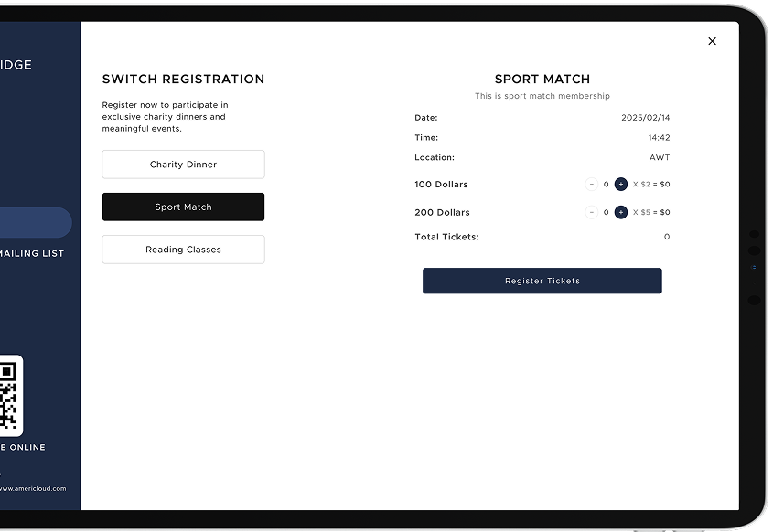Click the location value AWT
The width and height of the screenshot is (773, 532).
660,157
